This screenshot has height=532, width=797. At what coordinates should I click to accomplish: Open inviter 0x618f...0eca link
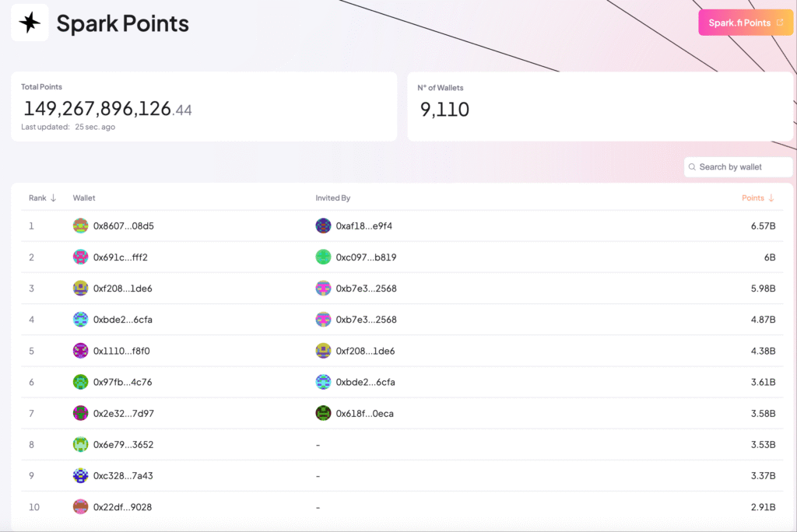[x=364, y=414]
